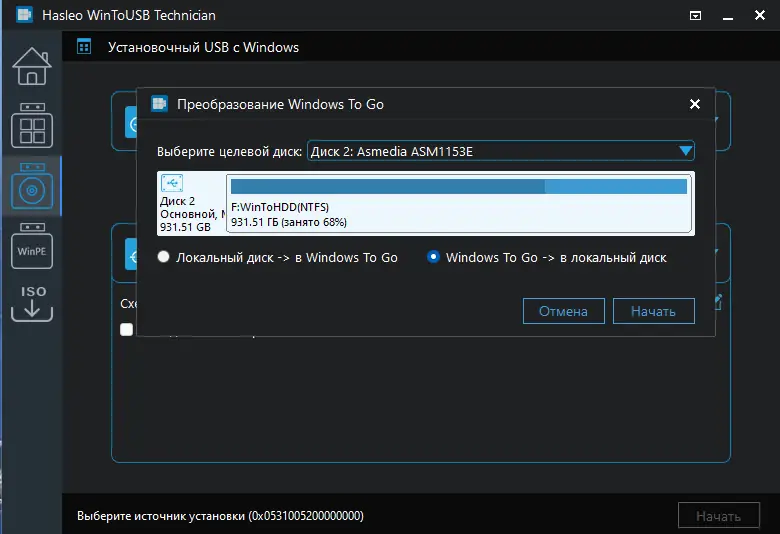Screen dimensions: 780x534
Task: Minimize the Hasleo WinToUSB window
Action: [728, 18]
